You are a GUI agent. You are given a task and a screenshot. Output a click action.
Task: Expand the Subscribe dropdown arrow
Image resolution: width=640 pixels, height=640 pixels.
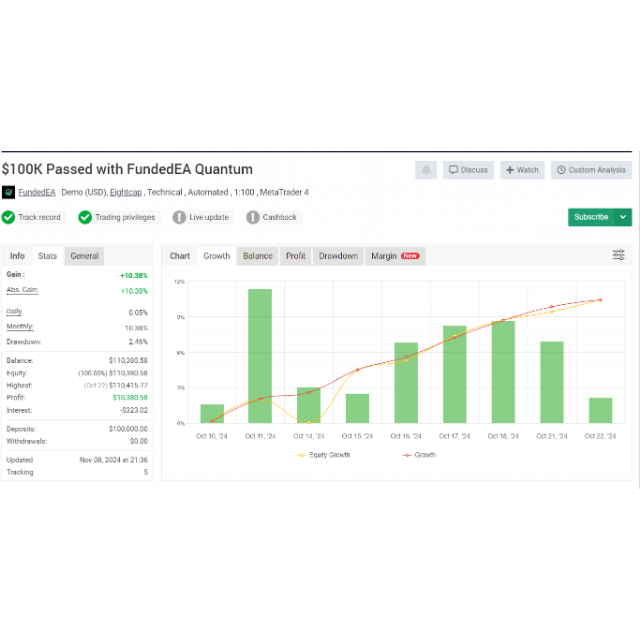[624, 217]
